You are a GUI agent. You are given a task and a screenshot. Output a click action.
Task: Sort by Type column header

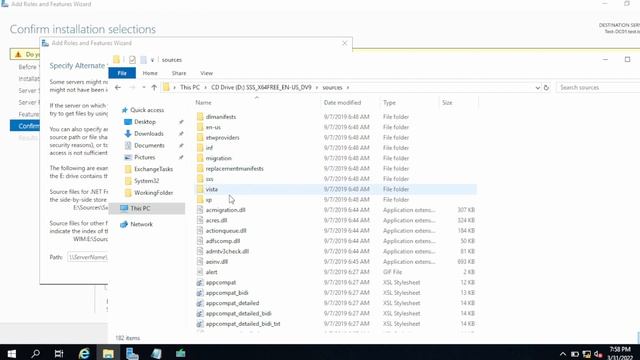[x=389, y=102]
